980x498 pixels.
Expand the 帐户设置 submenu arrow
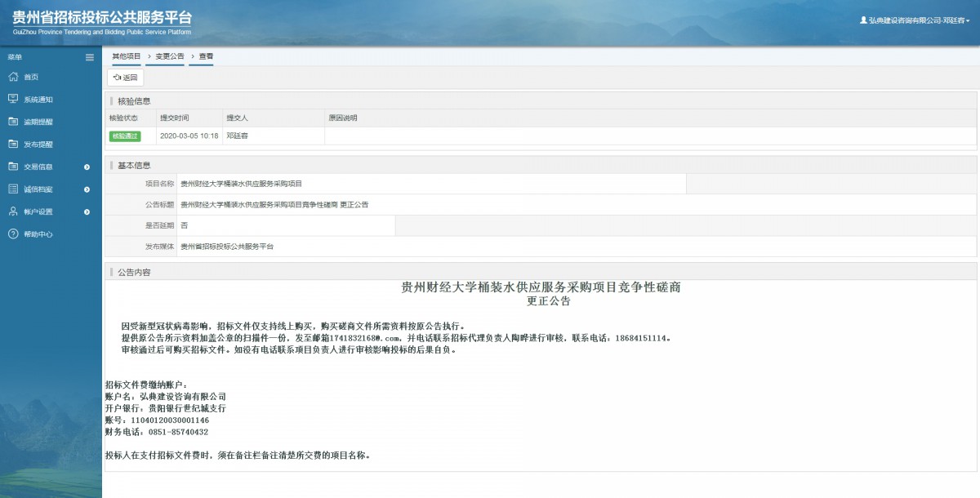point(87,212)
